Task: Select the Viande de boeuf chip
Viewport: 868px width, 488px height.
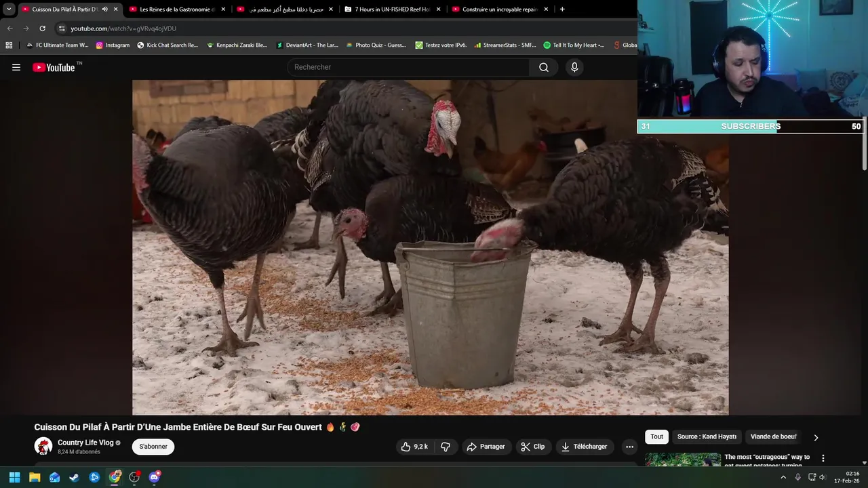Action: 774,437
